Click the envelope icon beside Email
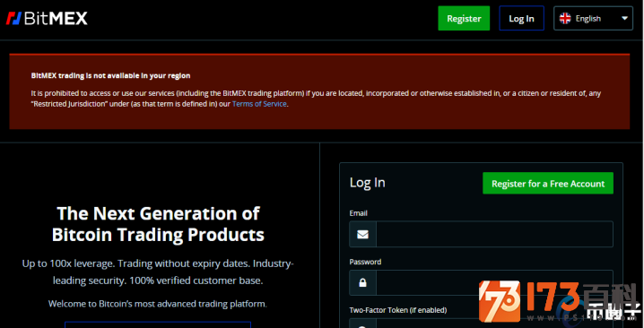This screenshot has height=328, width=644. [x=362, y=234]
